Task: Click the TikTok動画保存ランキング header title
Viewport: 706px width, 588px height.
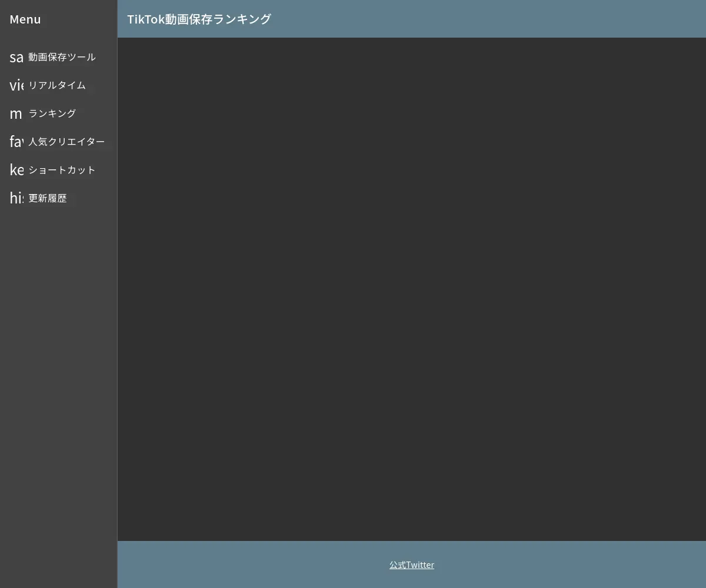Action: point(199,19)
